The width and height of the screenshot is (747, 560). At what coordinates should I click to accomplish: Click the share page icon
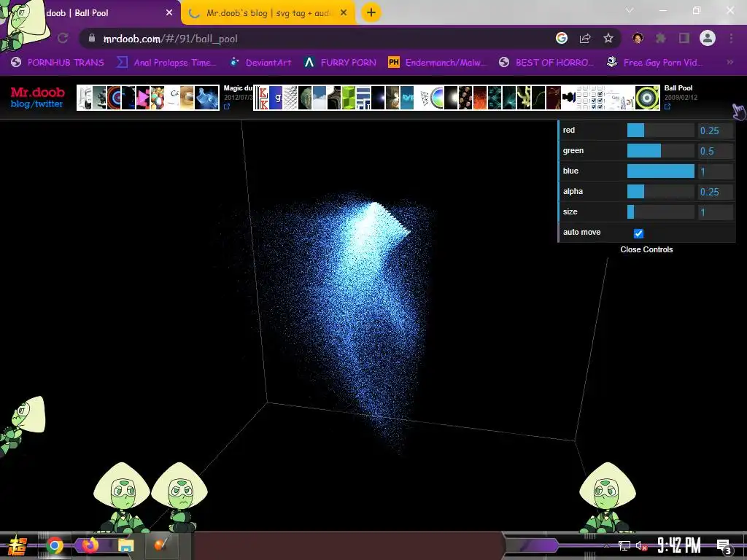click(x=585, y=38)
